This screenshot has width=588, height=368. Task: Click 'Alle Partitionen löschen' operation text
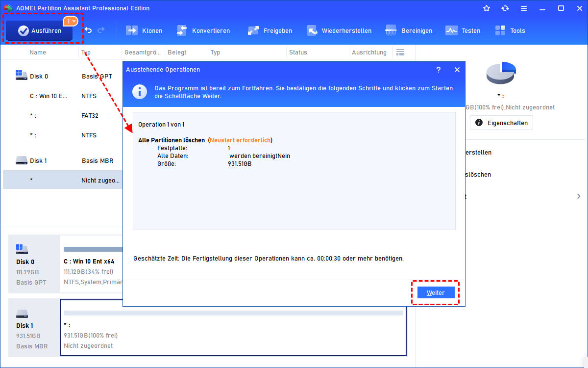pyautogui.click(x=171, y=140)
